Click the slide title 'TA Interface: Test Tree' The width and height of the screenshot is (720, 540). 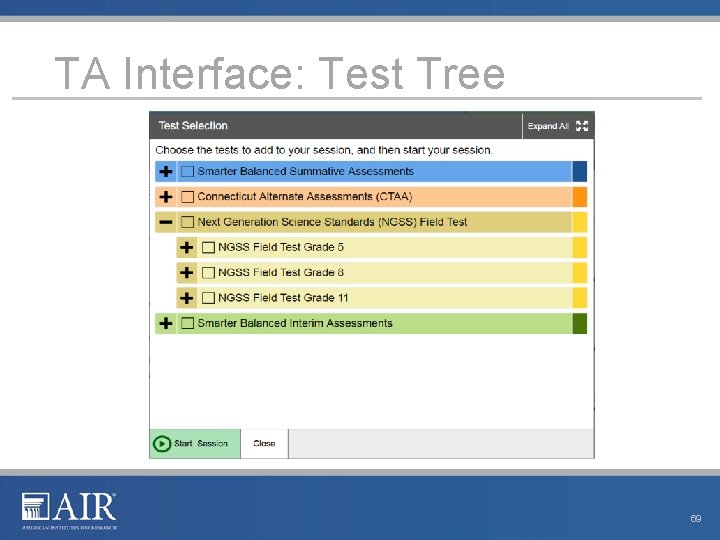279,73
